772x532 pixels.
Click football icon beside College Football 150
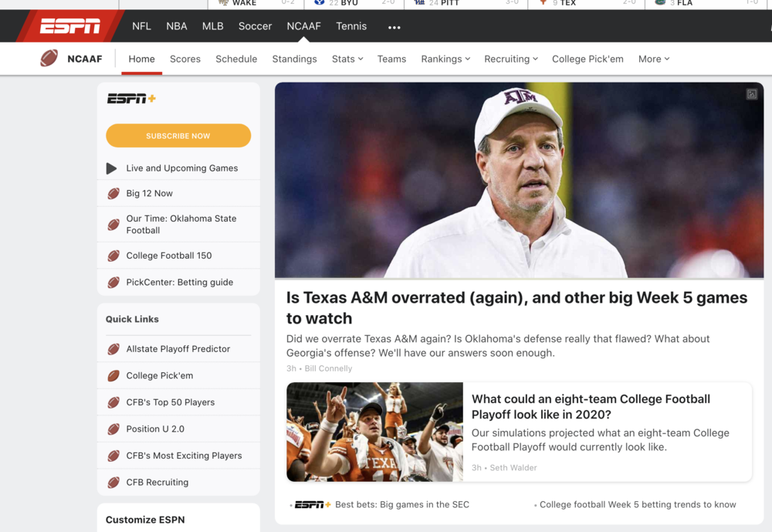[x=113, y=256]
